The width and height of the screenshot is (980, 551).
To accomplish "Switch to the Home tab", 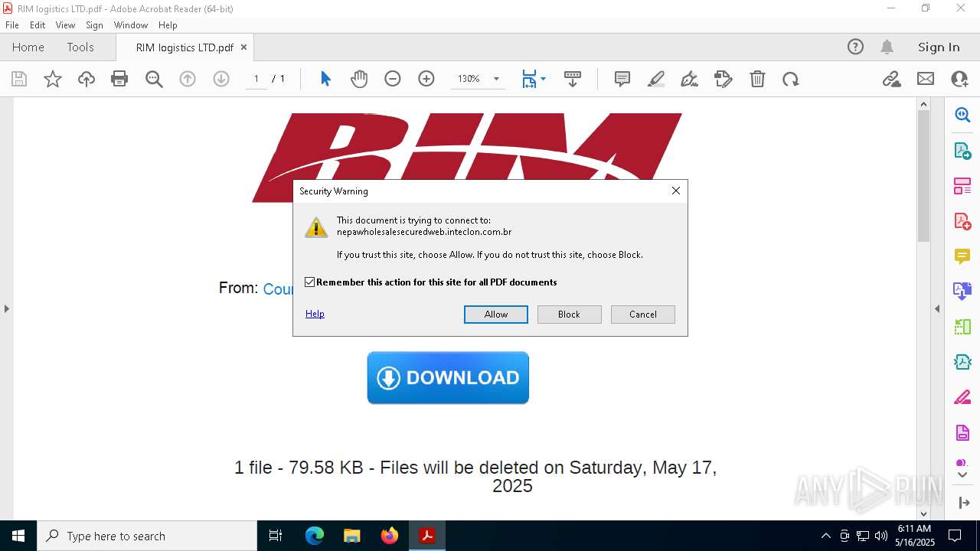I will click(x=28, y=47).
